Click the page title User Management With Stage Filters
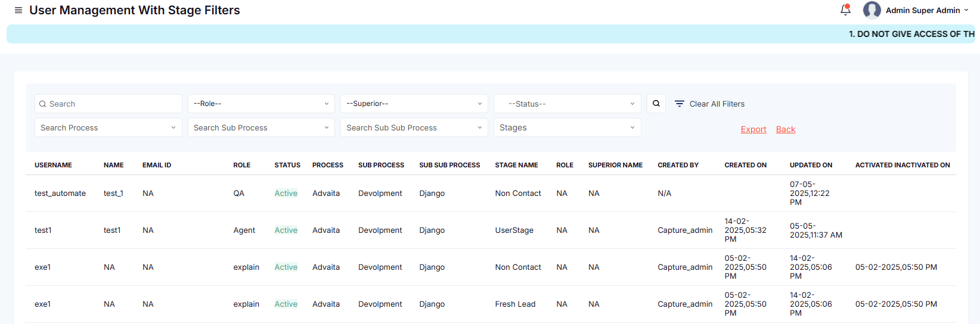Screen dimensions: 980x324 point(135,10)
